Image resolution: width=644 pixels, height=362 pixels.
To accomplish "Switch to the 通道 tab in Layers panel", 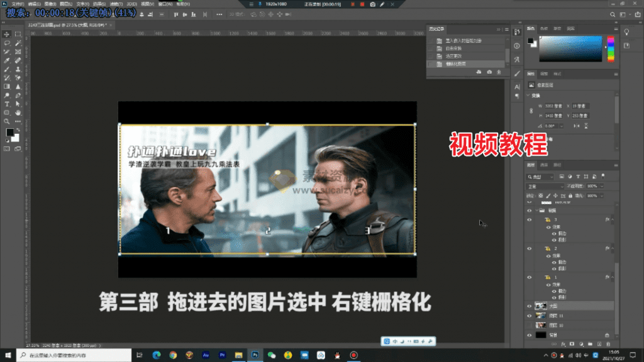I will point(543,165).
